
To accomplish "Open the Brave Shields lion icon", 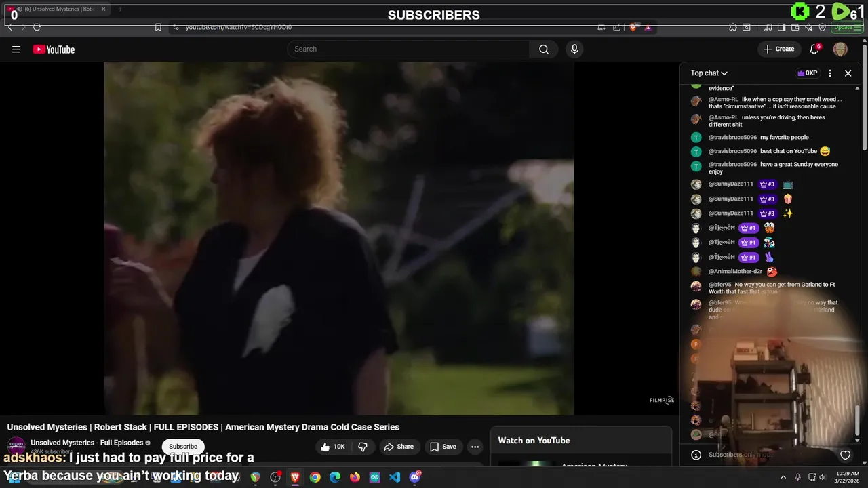I will pyautogui.click(x=633, y=27).
